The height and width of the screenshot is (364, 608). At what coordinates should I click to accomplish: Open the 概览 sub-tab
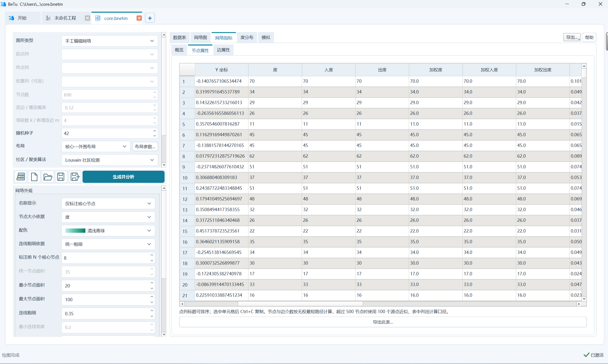point(179,50)
